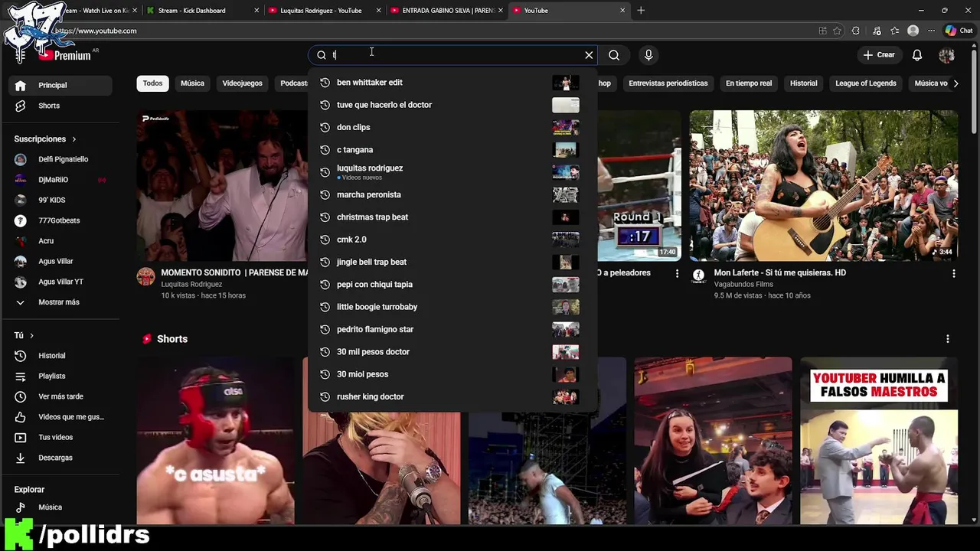Start voice search with the microphone icon
Screen dimensions: 980x551
click(648, 55)
